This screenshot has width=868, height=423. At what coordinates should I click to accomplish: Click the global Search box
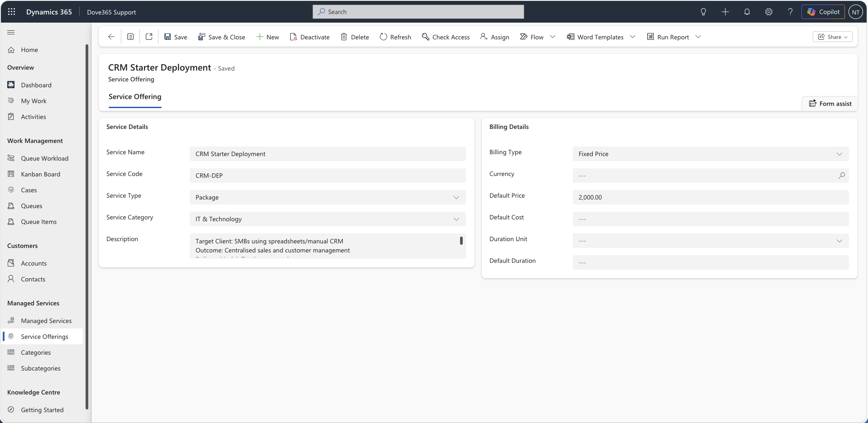click(x=418, y=12)
